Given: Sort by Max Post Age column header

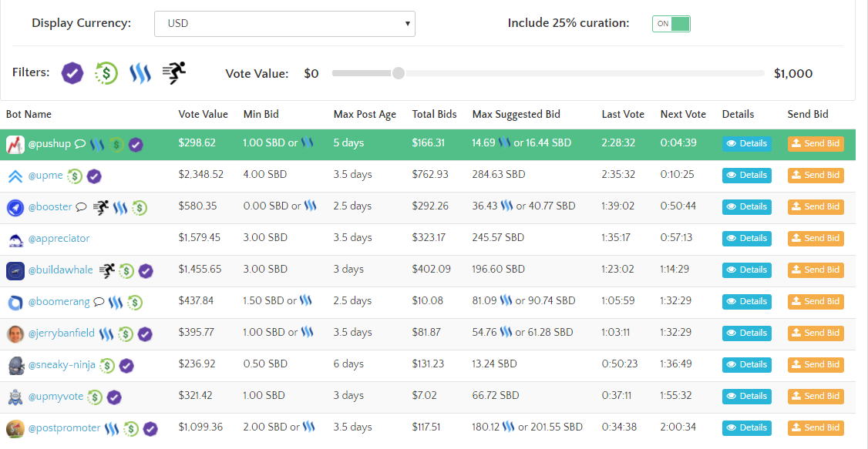Looking at the screenshot, I should (x=365, y=115).
